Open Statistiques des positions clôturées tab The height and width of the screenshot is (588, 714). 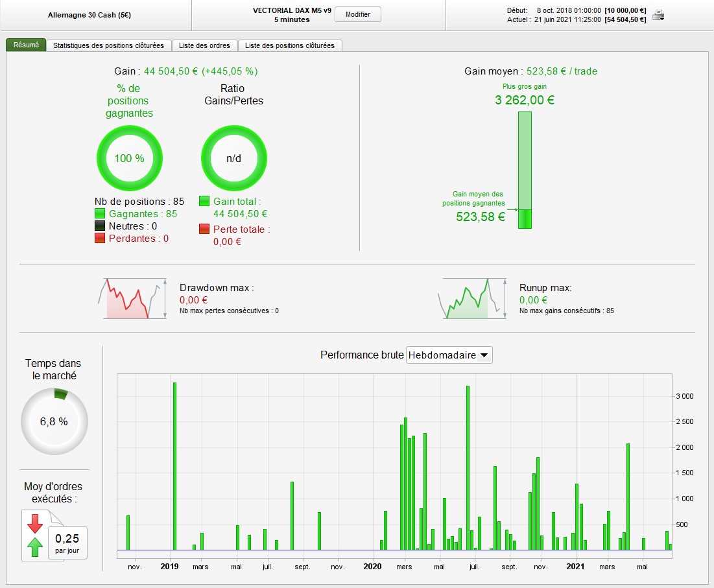point(109,45)
